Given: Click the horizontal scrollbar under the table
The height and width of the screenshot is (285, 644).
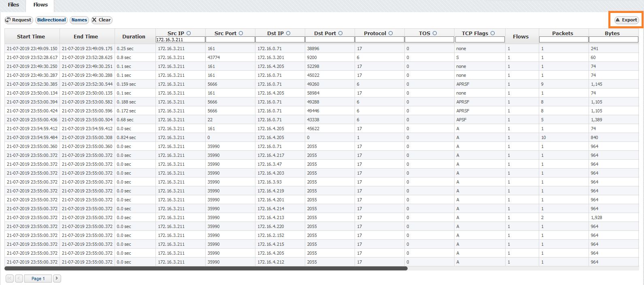Looking at the screenshot, I should [x=206, y=268].
